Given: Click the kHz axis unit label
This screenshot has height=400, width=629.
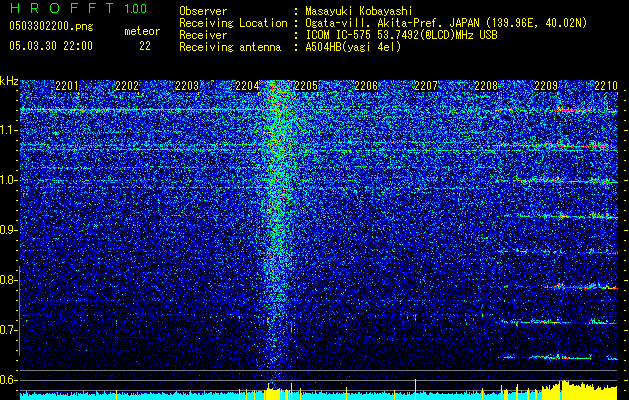Looking at the screenshot, I should (9, 82).
